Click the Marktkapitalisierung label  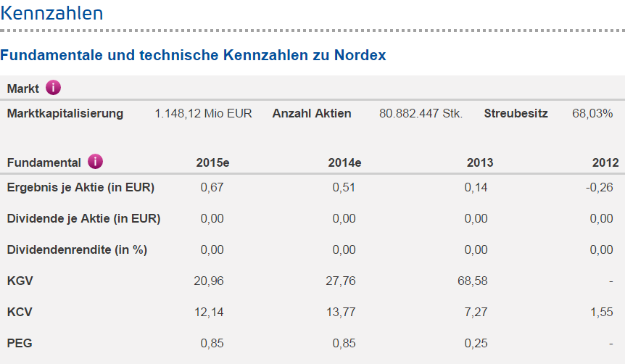(x=65, y=113)
